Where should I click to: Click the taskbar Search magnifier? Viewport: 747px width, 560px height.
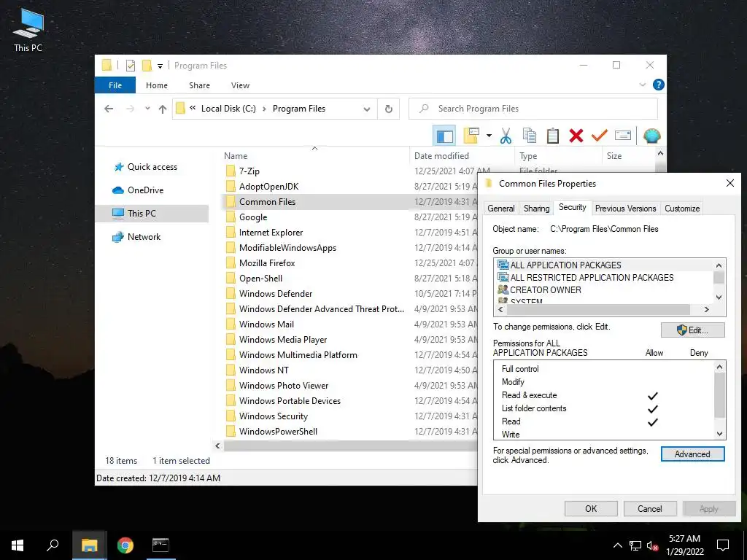(x=53, y=545)
